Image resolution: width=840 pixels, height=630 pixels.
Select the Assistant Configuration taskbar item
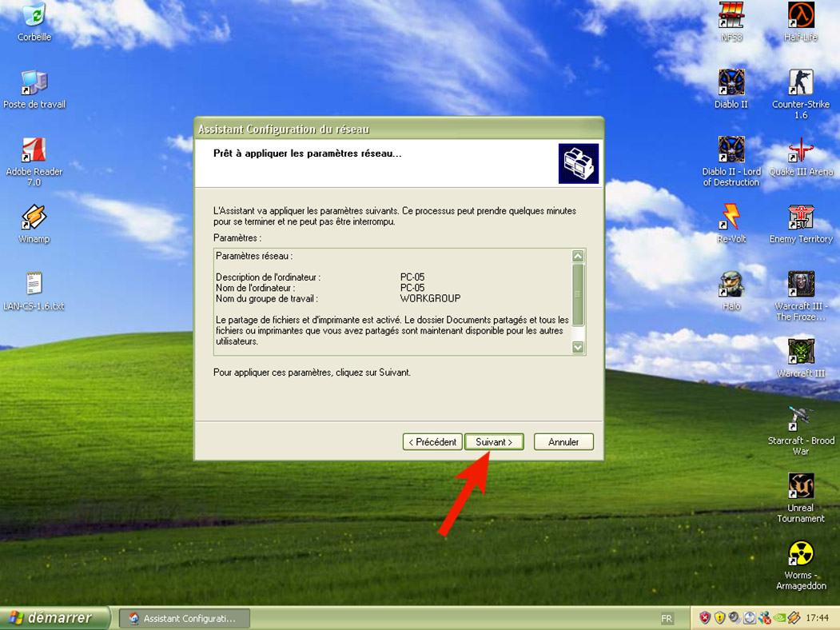(184, 619)
